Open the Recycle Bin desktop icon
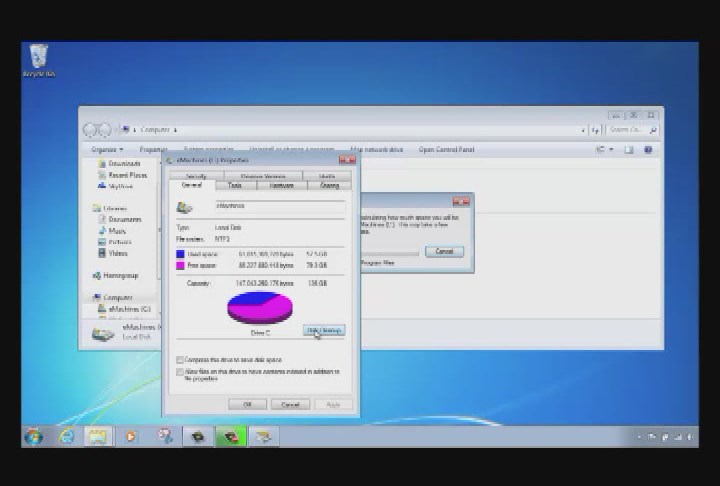Viewport: 720px width, 486px height. tap(39, 59)
